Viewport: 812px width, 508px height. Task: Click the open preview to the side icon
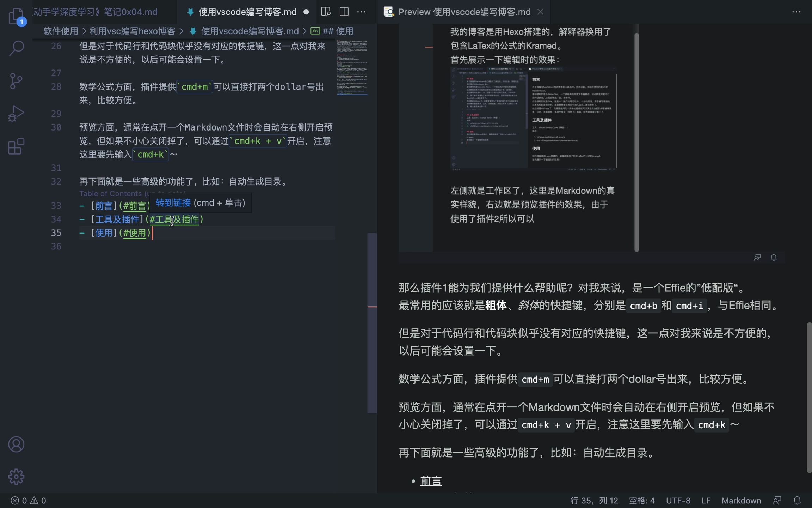(326, 12)
